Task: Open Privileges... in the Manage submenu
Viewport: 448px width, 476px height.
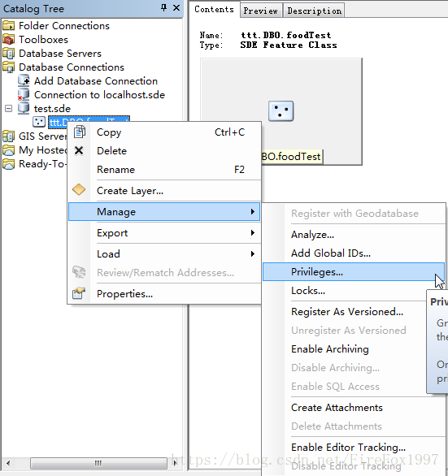Action: 354,271
